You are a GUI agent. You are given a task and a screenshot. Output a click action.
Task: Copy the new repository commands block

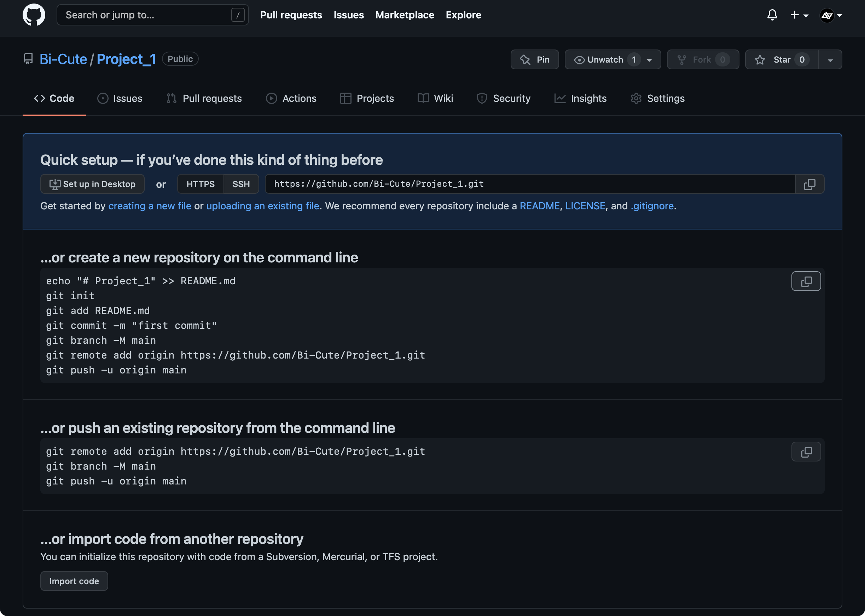(x=806, y=281)
